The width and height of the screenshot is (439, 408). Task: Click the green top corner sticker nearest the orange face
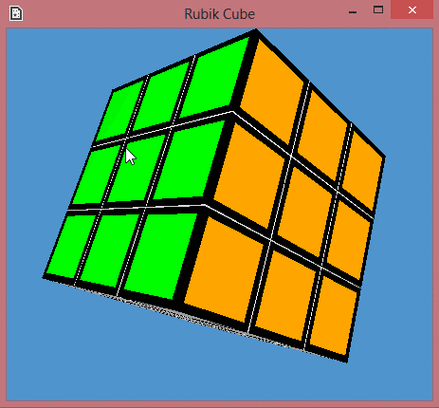click(x=215, y=77)
